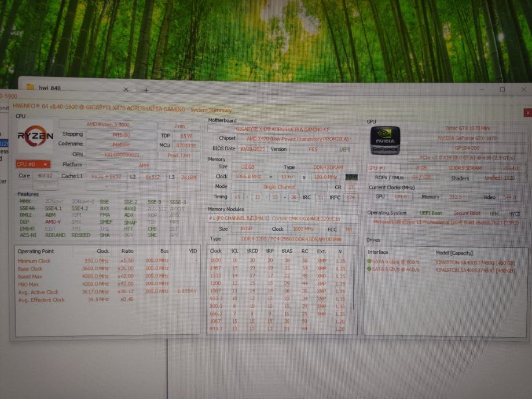Click the PBO Max row
Image resolution: width=532 pixels, height=399 pixels.
[x=107, y=284]
